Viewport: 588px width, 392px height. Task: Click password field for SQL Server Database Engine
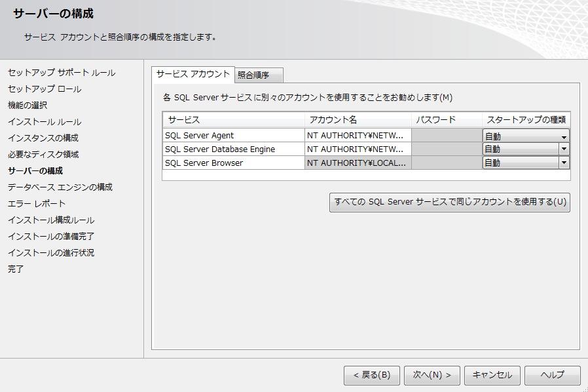[447, 149]
